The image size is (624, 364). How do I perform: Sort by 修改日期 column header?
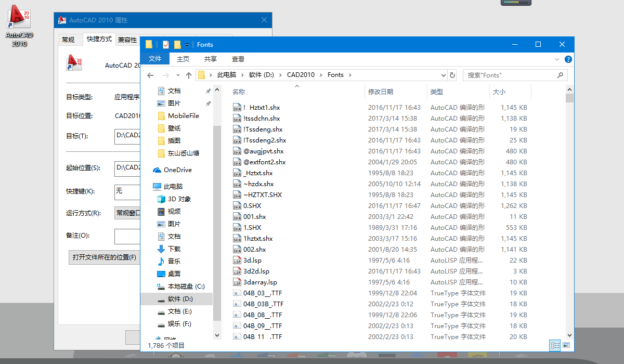[396, 92]
